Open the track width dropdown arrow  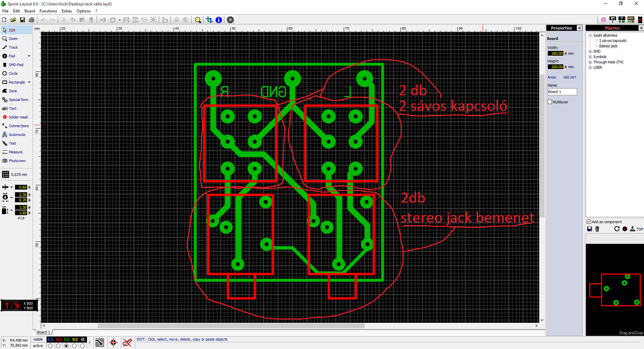(12, 187)
